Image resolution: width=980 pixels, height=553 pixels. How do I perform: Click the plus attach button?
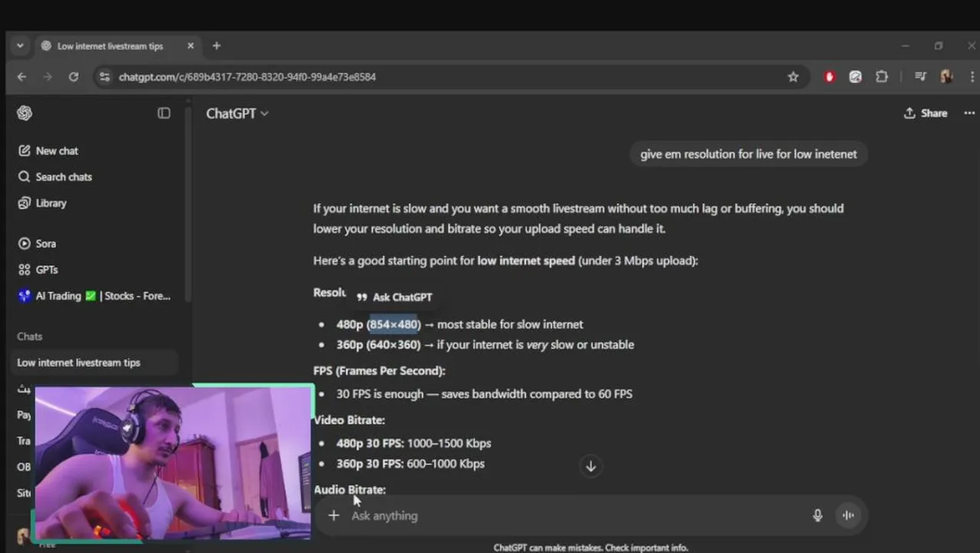(x=334, y=515)
